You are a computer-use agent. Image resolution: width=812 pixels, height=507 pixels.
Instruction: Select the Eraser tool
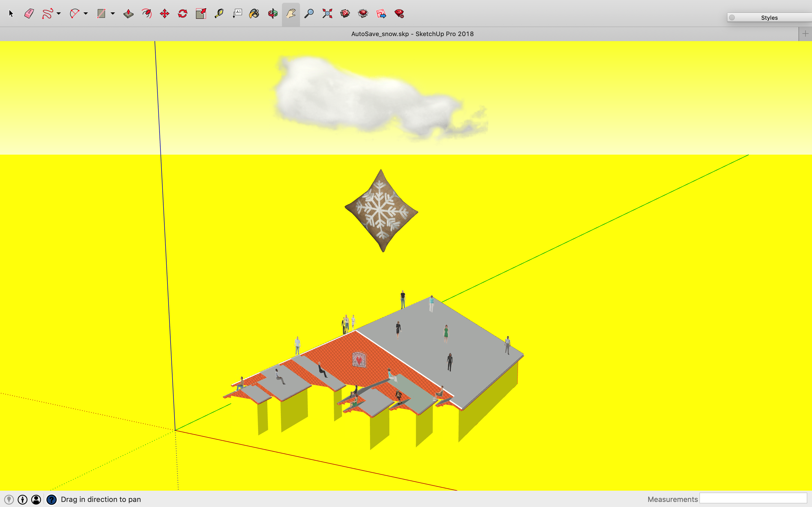(x=29, y=14)
